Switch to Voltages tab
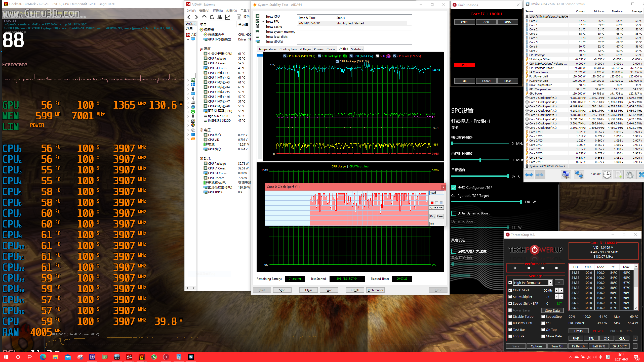This screenshot has width=644, height=362. tap(305, 49)
